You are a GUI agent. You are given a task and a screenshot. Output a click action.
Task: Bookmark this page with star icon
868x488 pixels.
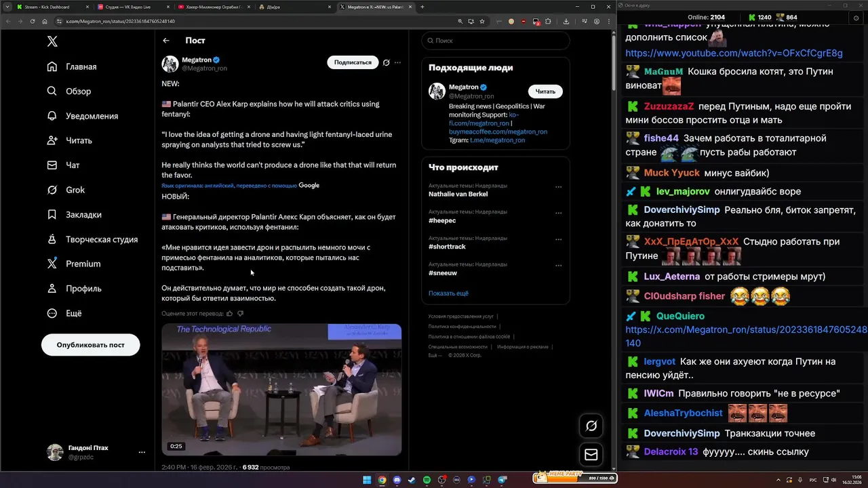(482, 21)
